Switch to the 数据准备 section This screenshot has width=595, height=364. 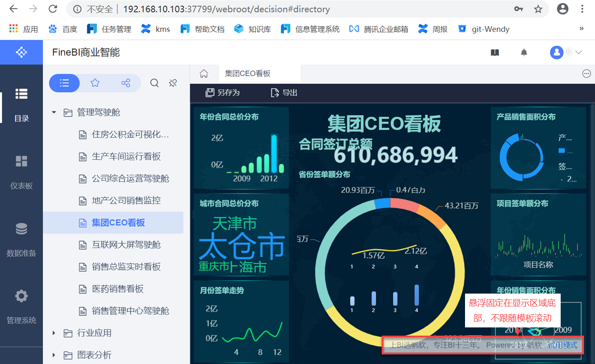[x=22, y=240]
